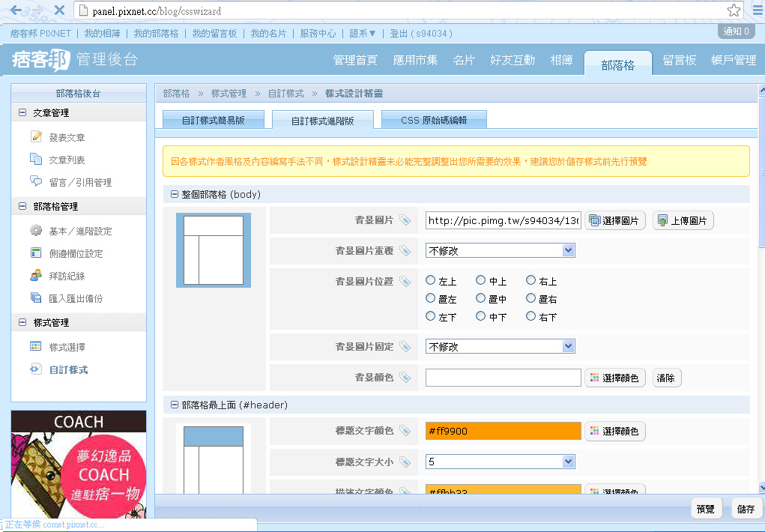Click the empty 背景顏色 input field
The height and width of the screenshot is (532, 765).
tap(503, 378)
